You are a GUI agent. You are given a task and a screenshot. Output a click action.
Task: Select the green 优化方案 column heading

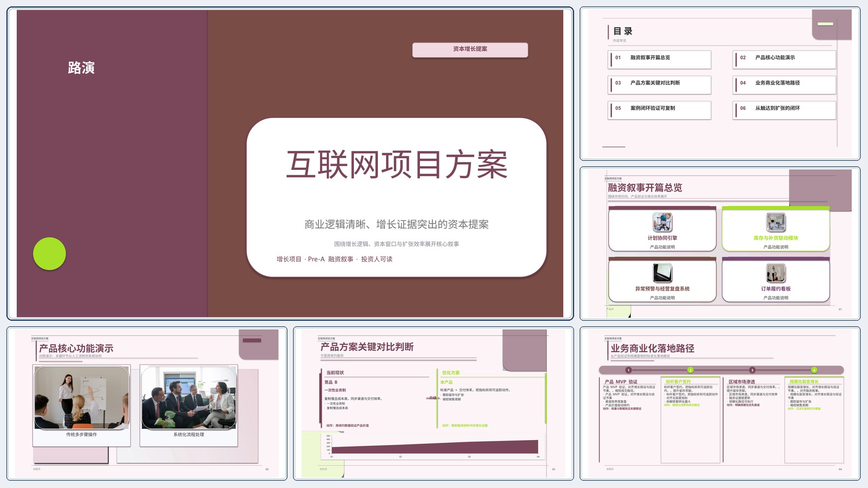[451, 373]
